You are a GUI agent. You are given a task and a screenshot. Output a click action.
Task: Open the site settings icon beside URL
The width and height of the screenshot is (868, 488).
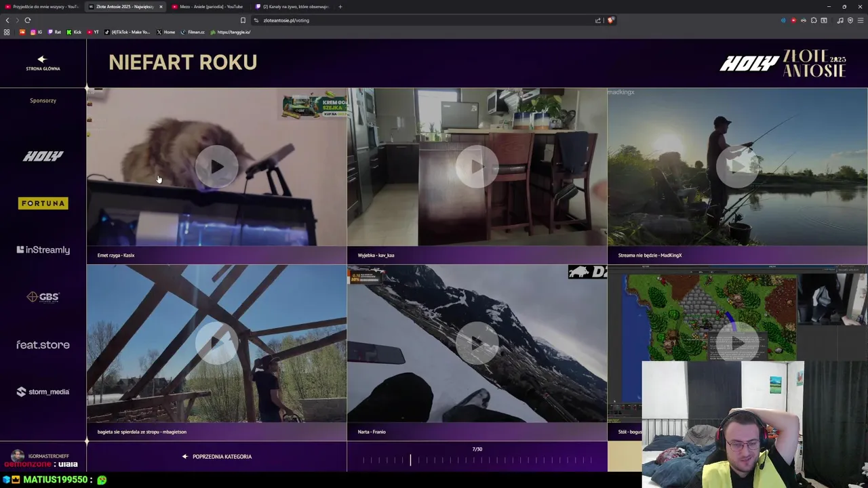(x=256, y=20)
